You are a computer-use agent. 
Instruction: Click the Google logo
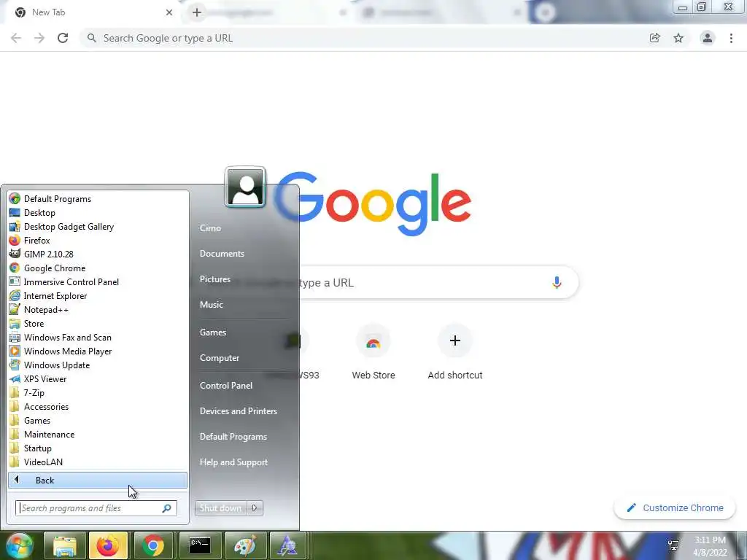(x=373, y=204)
